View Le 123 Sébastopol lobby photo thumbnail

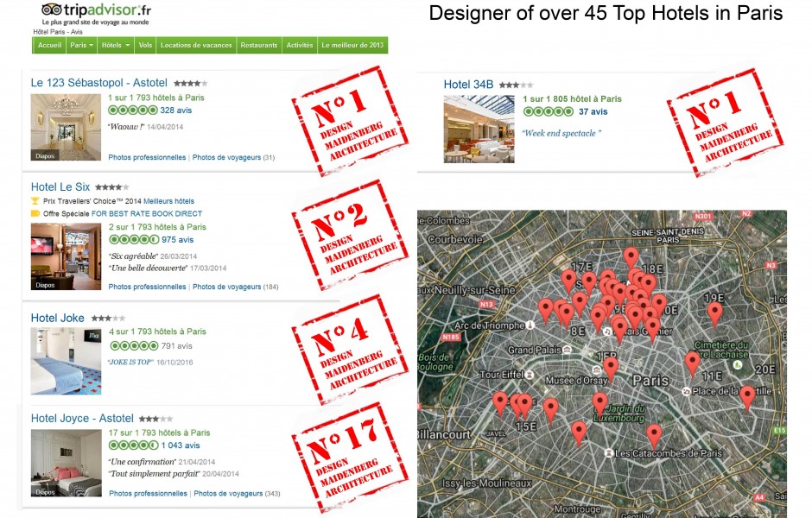point(66,127)
